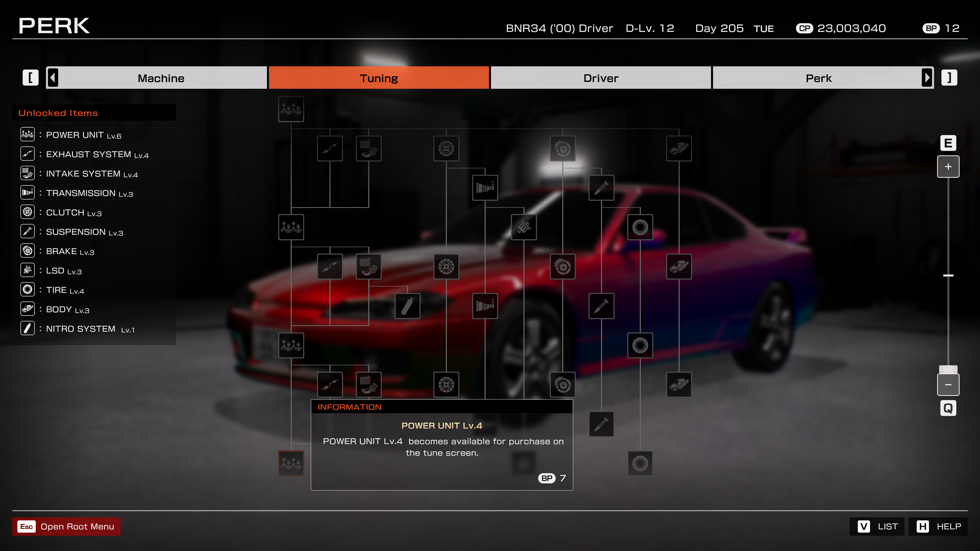Click the top-row clutch perk node
The width and height of the screenshot is (980, 551).
pos(446,148)
